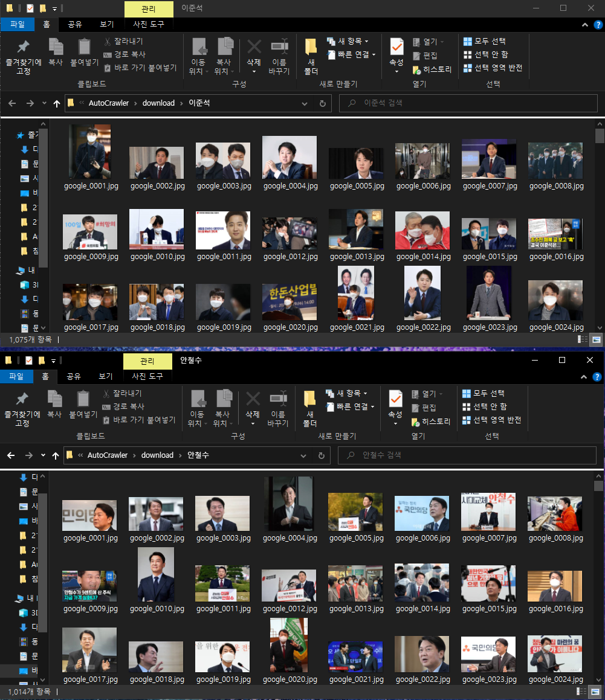This screenshot has height=700, width=605.
Task: Switch to details view in 안철수 status bar
Action: [x=581, y=692]
